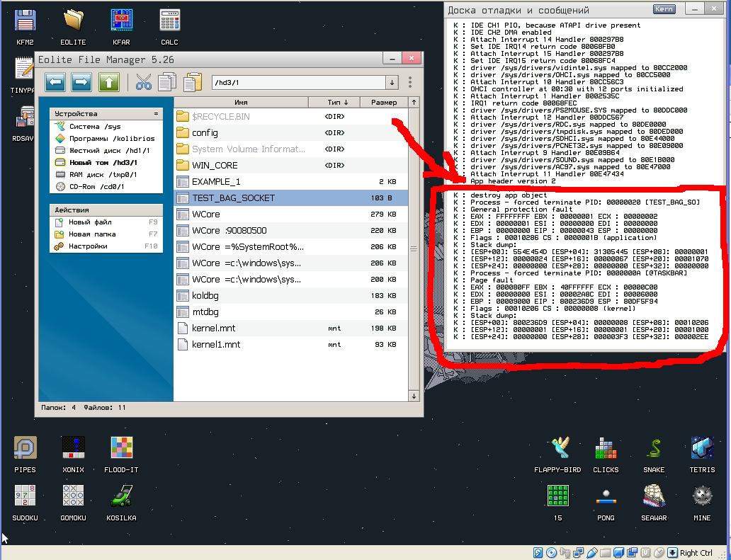Copy selected file using the copy icon
Screen dimensions: 731x560
166,82
